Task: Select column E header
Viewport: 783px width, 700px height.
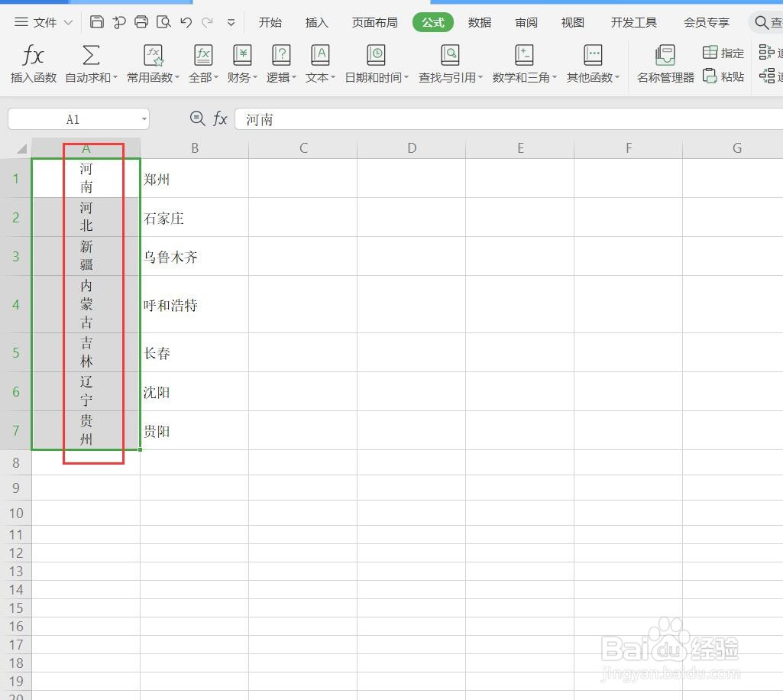Action: click(x=520, y=148)
